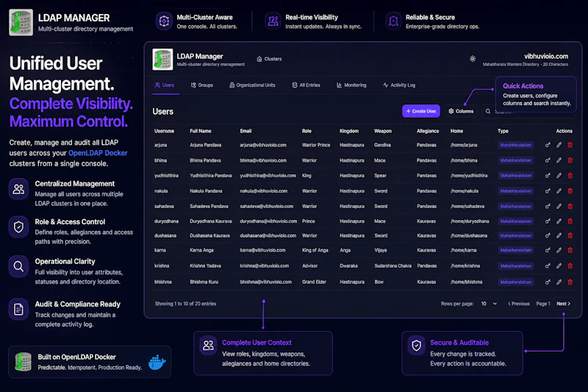Click the Docker whale icon in the footer card

(x=157, y=362)
